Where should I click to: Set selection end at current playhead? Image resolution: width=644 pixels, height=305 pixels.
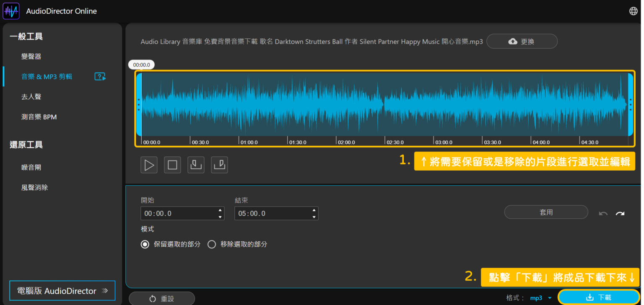[219, 165]
